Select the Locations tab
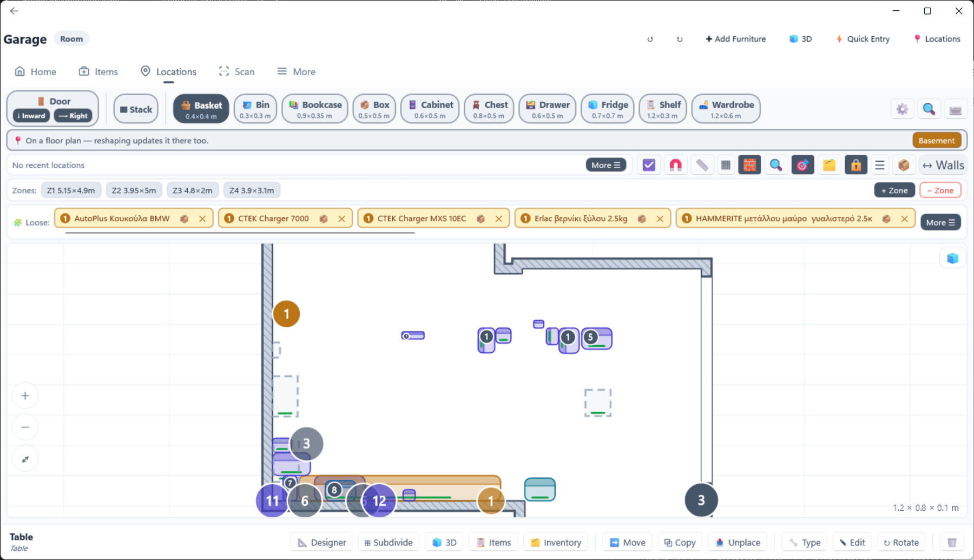This screenshot has width=974, height=560. pos(168,71)
